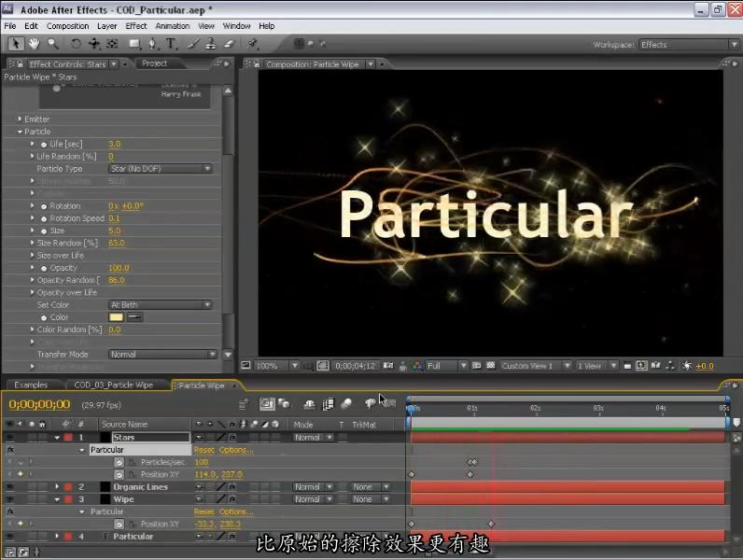
Task: Select the Clone Stamp tool
Action: (211, 44)
